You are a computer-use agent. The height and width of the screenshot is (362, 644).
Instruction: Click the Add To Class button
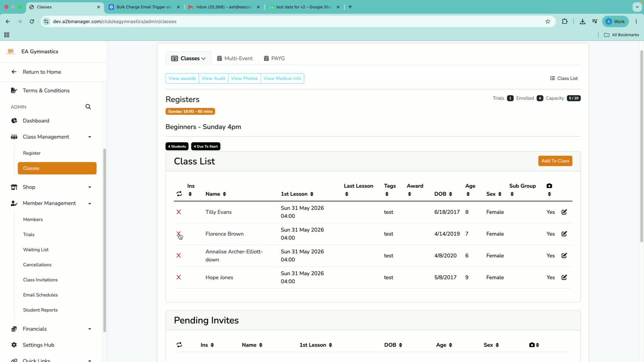point(555,161)
